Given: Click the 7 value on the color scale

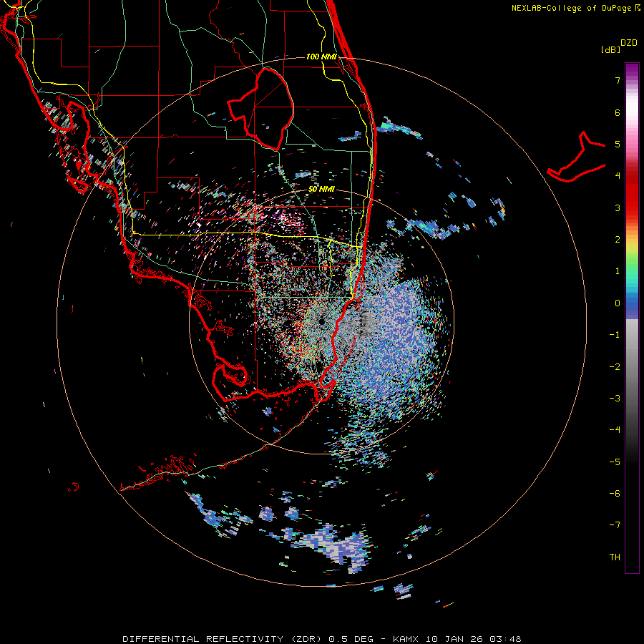Looking at the screenshot, I should click(x=618, y=80).
